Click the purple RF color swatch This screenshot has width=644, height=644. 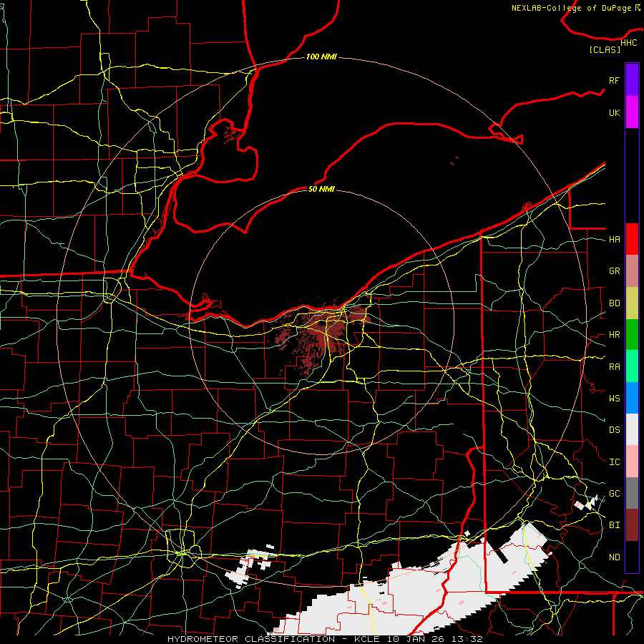(632, 80)
